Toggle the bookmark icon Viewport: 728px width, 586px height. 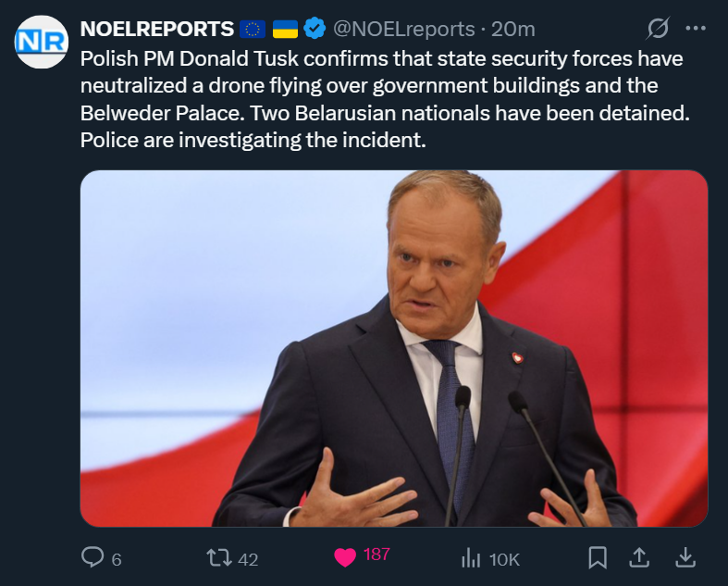click(x=598, y=557)
